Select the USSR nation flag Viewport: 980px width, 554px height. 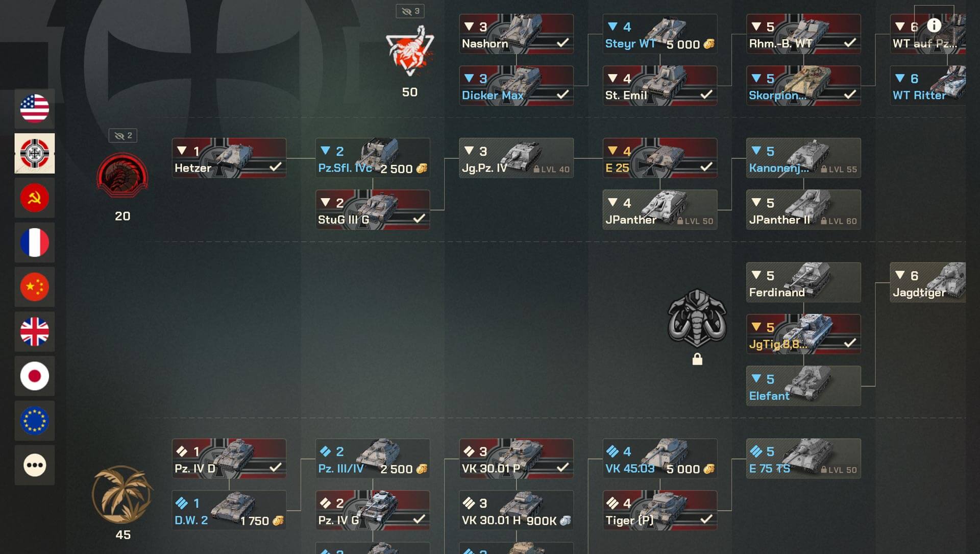pos(35,198)
